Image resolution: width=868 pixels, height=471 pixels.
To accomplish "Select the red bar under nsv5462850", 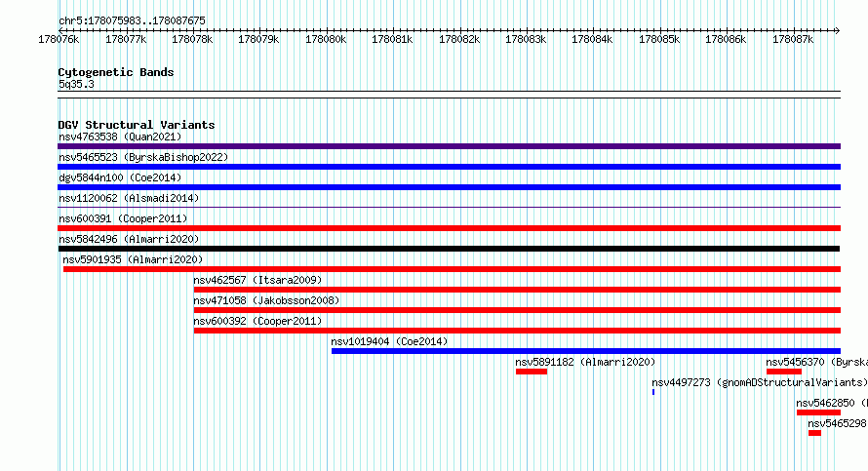I will coord(818,412).
